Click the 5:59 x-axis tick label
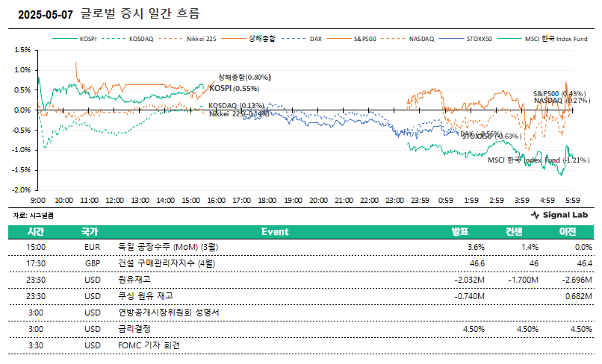This screenshot has width=602, height=364. [x=572, y=200]
